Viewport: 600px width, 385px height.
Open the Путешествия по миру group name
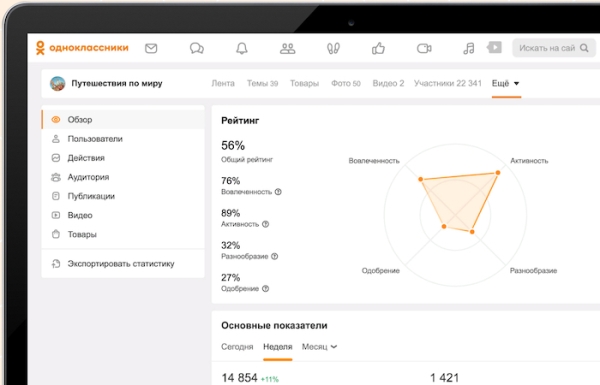coord(117,83)
